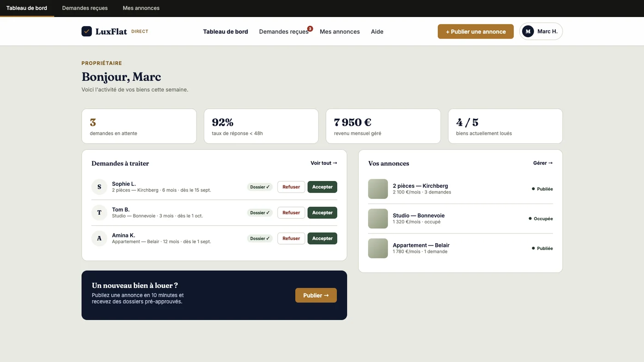This screenshot has height=362, width=644.
Task: Click Dossier ✓ badge for Amina K.
Action: tap(260, 239)
